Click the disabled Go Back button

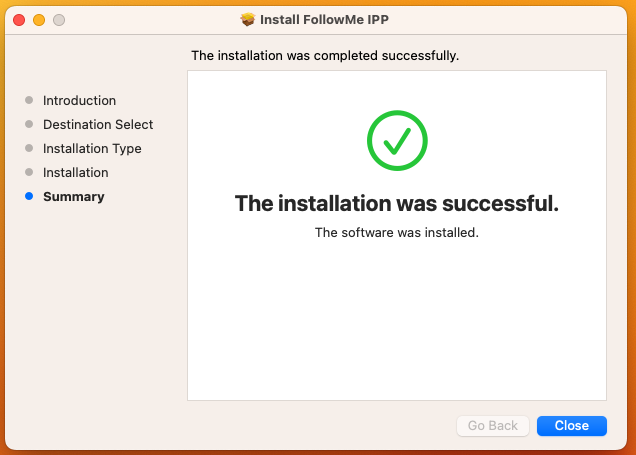[492, 426]
